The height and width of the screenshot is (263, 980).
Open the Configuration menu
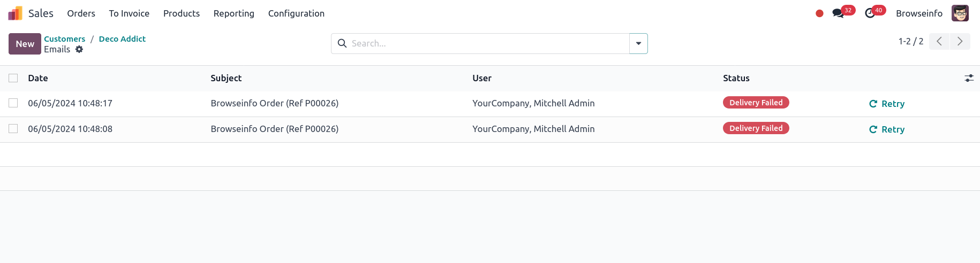296,13
